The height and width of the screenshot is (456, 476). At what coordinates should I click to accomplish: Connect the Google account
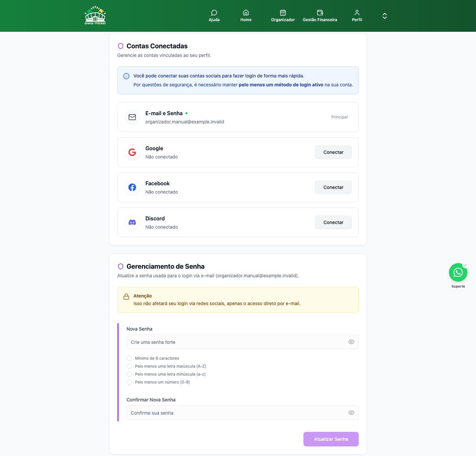tap(333, 152)
